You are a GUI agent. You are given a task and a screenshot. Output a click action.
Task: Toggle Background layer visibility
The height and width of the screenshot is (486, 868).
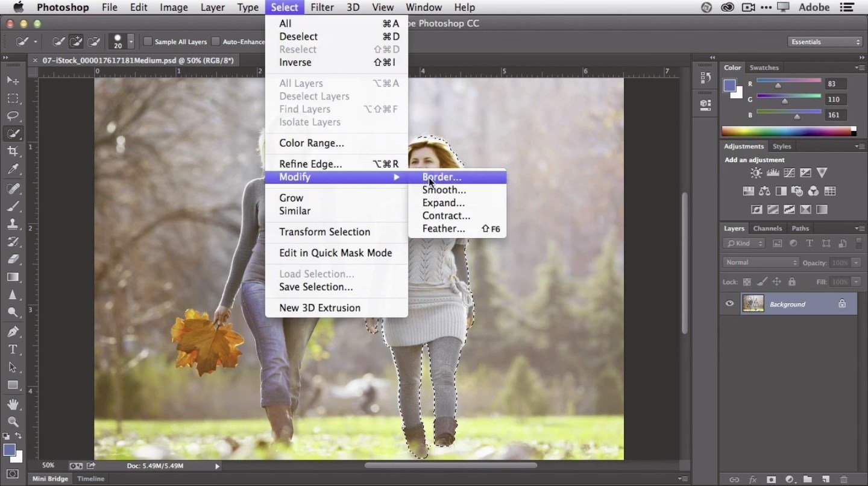coord(729,303)
